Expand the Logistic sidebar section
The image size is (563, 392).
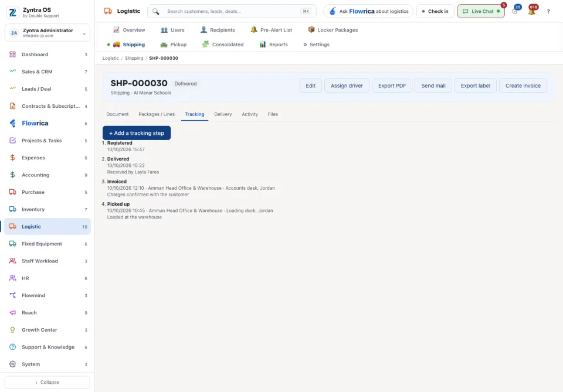click(48, 227)
